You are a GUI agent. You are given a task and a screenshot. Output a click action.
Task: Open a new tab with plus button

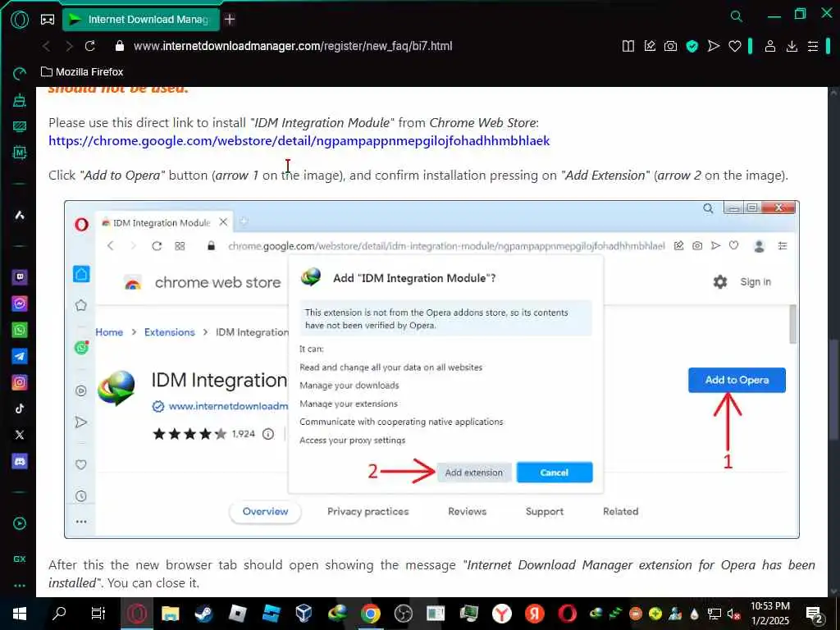click(230, 20)
